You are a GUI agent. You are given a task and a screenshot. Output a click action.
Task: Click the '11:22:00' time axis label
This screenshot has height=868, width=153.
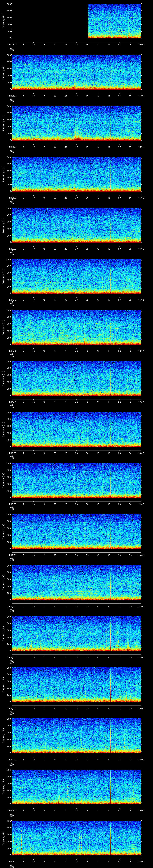coord(12,708)
